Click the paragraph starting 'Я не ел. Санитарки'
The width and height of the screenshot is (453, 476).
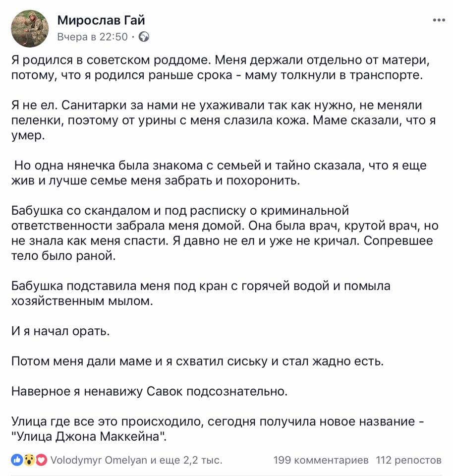click(224, 120)
